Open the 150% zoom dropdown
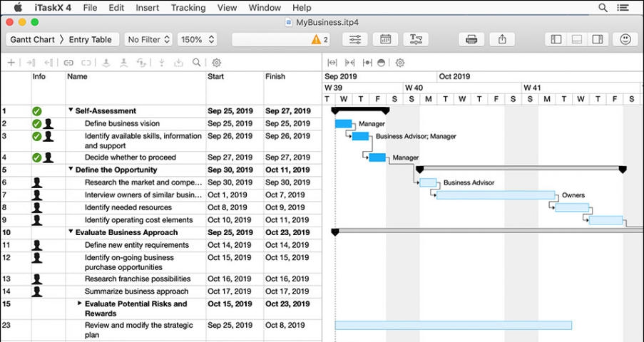The image size is (644, 342). pyautogui.click(x=198, y=39)
